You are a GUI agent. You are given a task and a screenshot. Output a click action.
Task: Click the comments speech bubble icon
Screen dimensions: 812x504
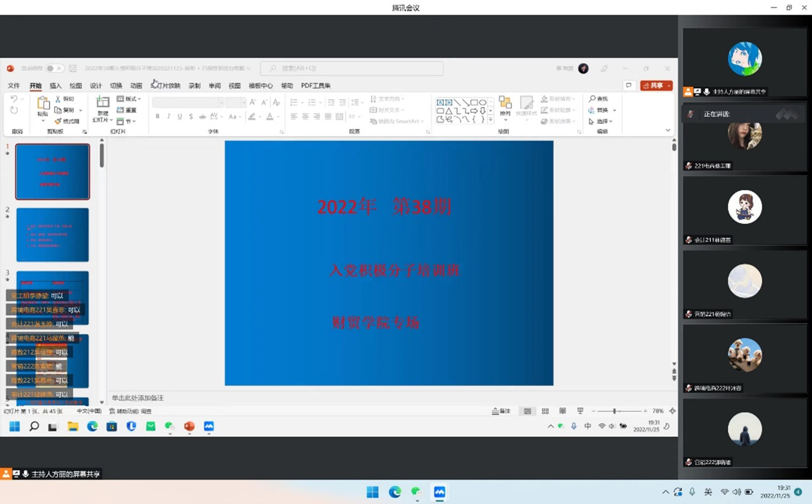click(629, 86)
